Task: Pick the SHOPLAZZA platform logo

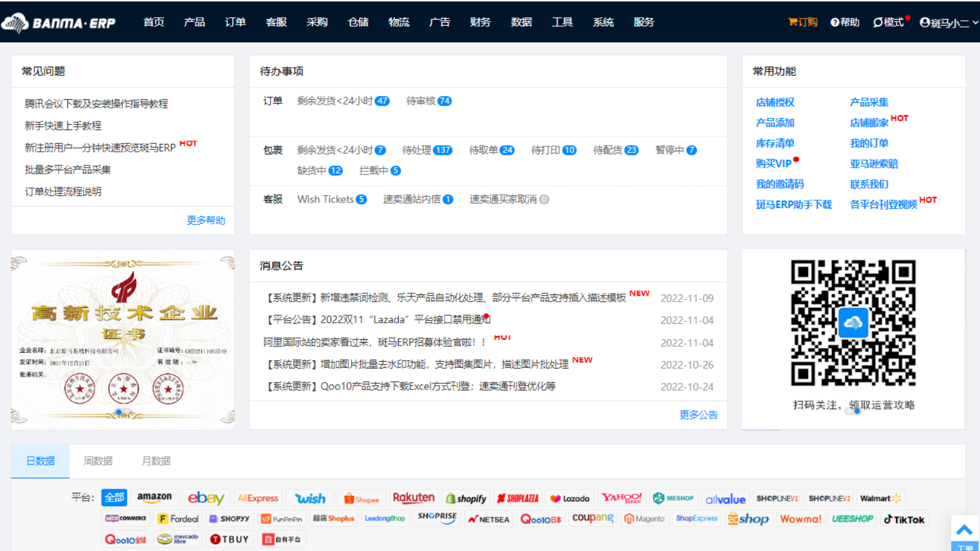Action: point(518,498)
